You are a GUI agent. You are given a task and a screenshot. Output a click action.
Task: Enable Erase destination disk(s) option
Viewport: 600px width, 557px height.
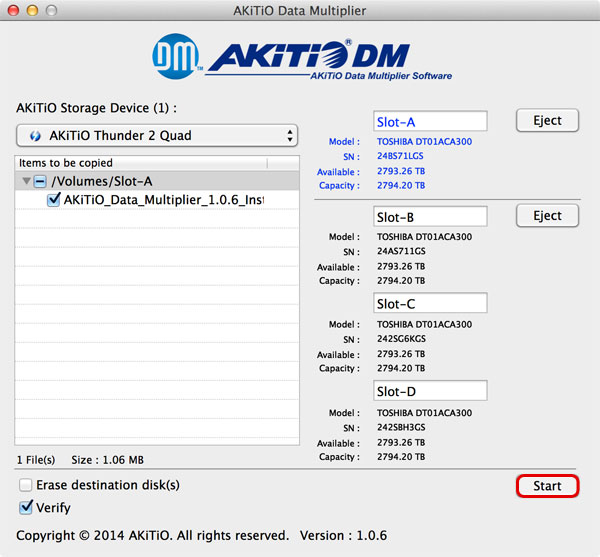pos(25,485)
